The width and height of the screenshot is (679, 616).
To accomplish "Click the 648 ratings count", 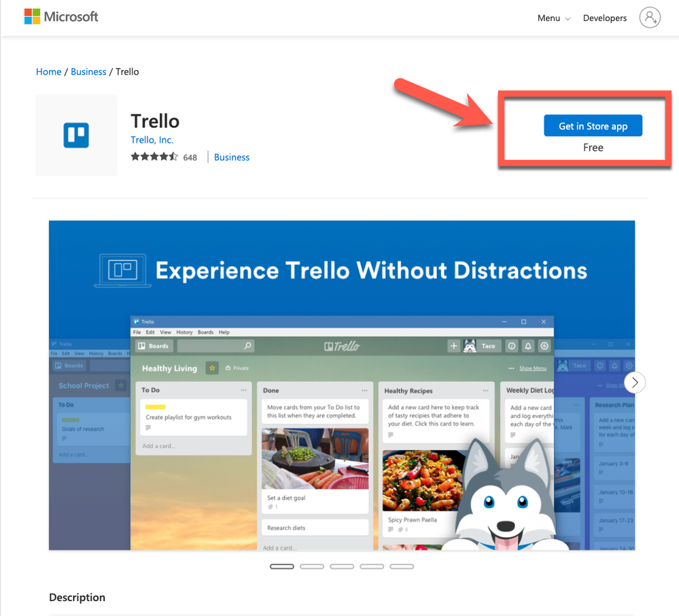I will tap(190, 158).
